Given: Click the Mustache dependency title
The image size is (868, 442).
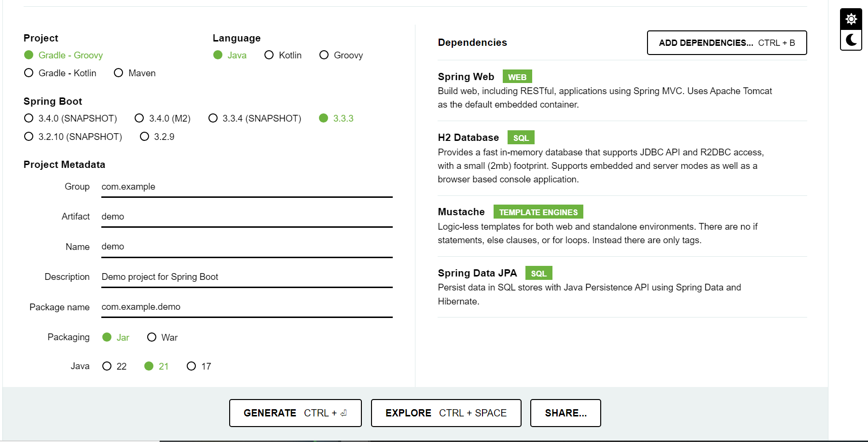Looking at the screenshot, I should click(461, 212).
